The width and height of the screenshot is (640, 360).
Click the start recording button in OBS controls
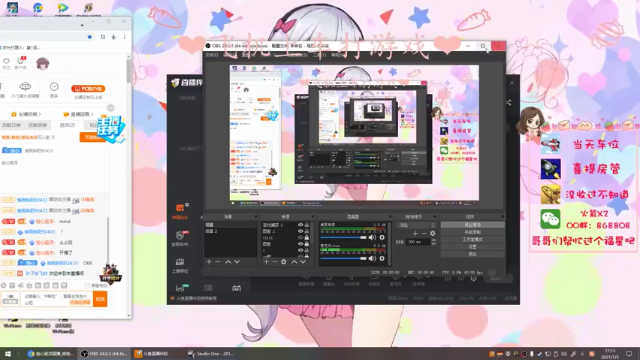pos(472,232)
